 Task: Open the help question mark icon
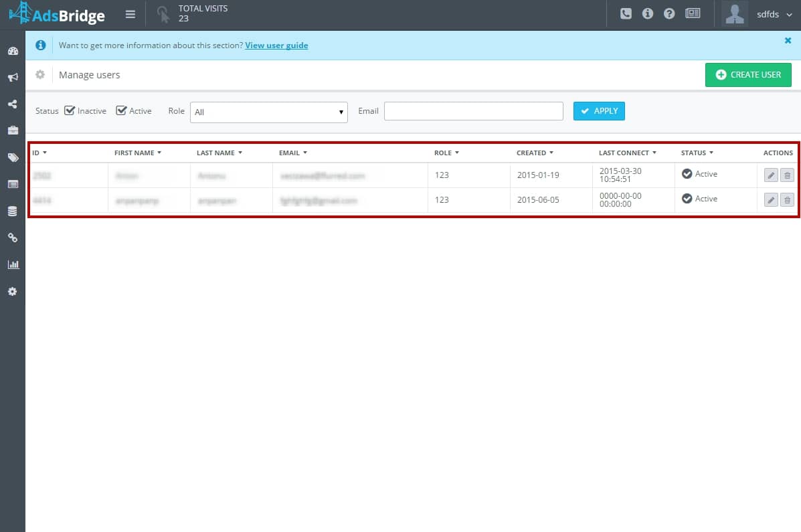pyautogui.click(x=669, y=14)
